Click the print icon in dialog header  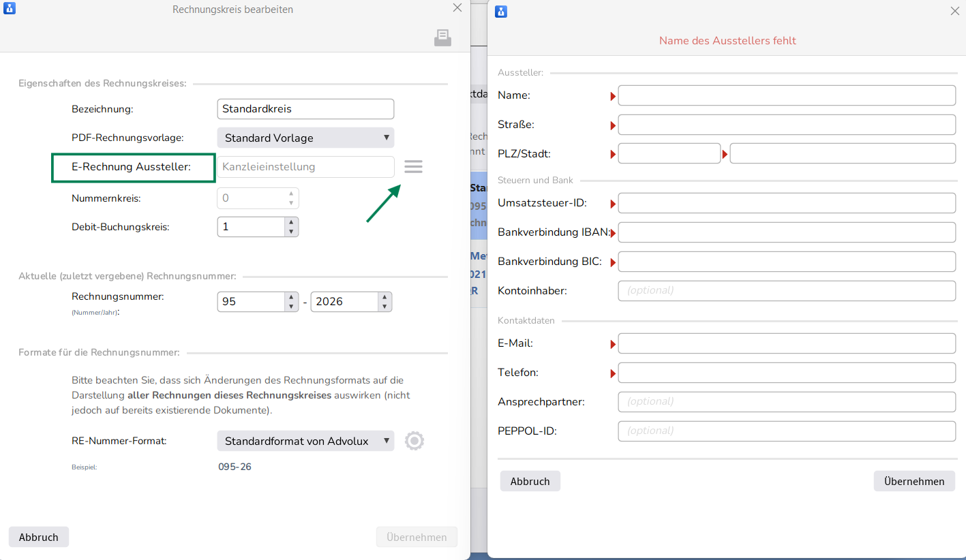click(x=442, y=38)
